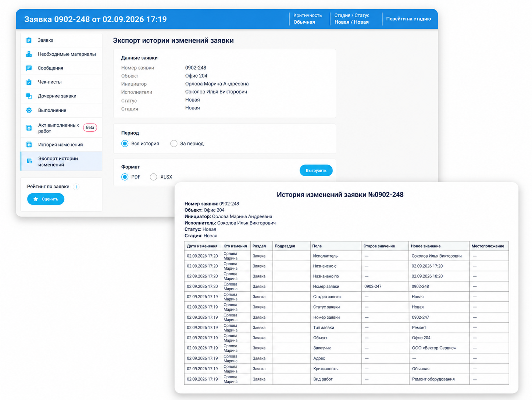
Task: Switch export format to XLSX
Action: [x=154, y=177]
